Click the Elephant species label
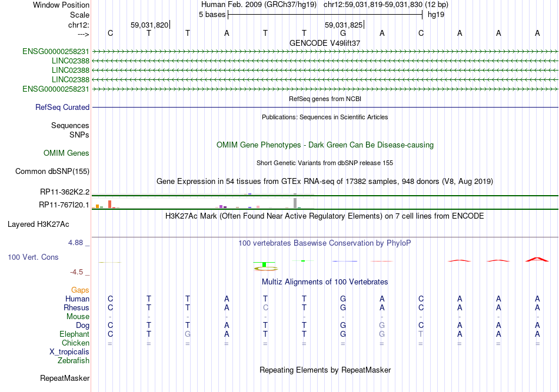This screenshot has width=559, height=392. 74,334
